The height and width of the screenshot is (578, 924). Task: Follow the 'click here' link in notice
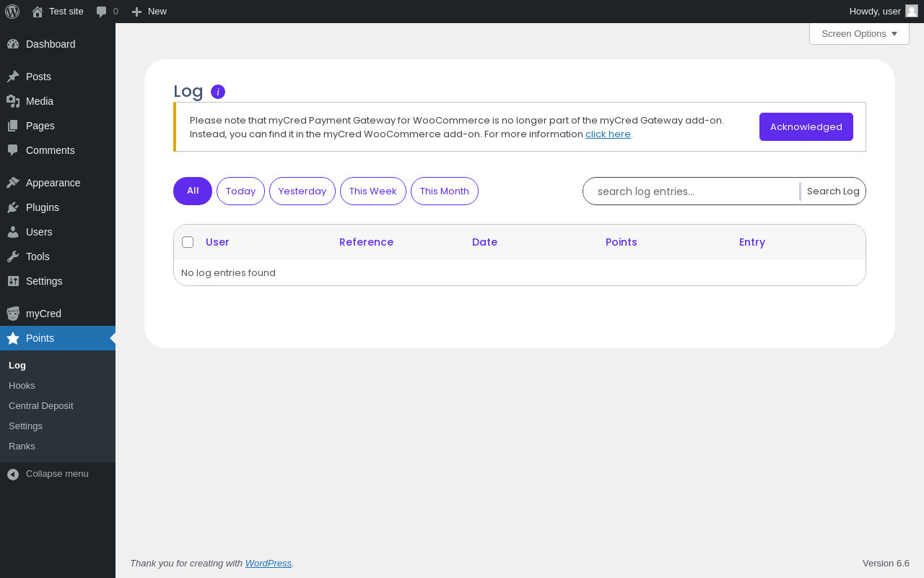(608, 134)
